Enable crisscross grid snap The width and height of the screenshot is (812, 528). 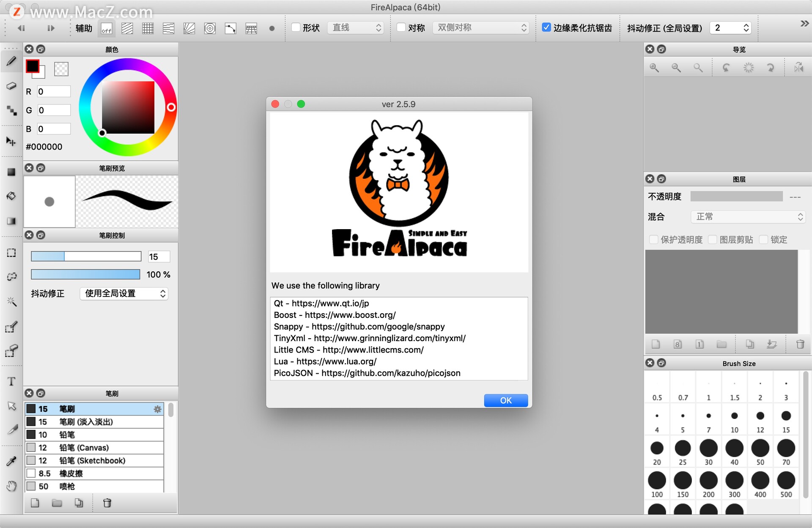[148, 28]
